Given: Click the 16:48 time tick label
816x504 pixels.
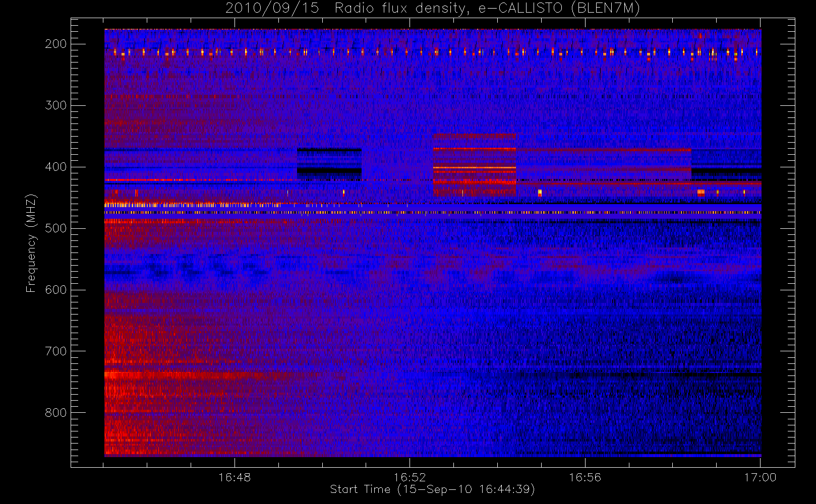Looking at the screenshot, I should pyautogui.click(x=235, y=477).
